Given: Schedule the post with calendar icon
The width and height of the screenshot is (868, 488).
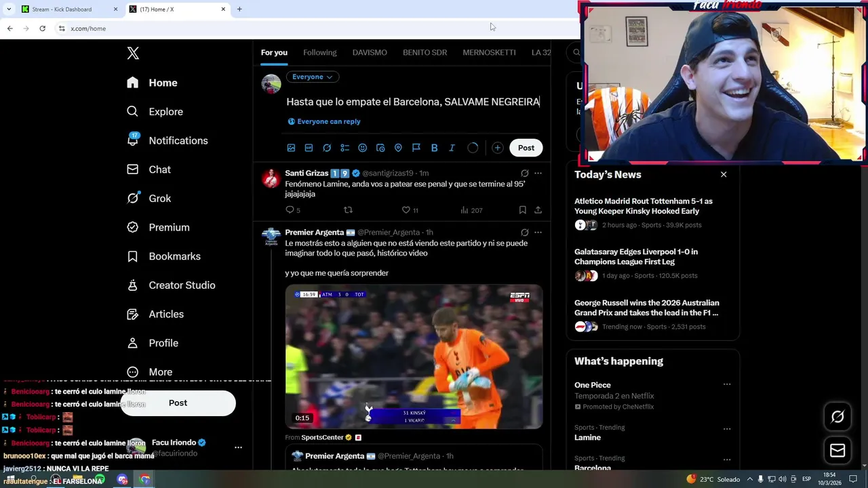Looking at the screenshot, I should pos(380,148).
